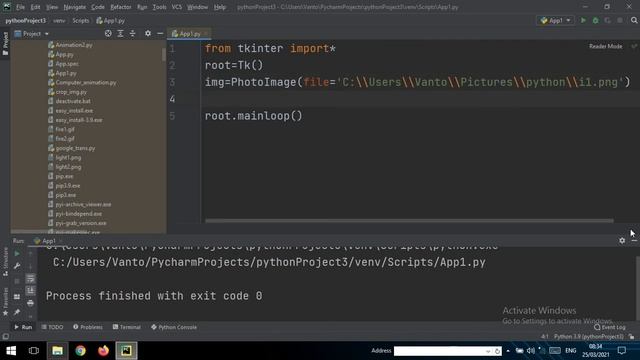The image size is (640, 360).
Task: Select pyi-archive_viewer.exe in project tree
Action: (80, 204)
